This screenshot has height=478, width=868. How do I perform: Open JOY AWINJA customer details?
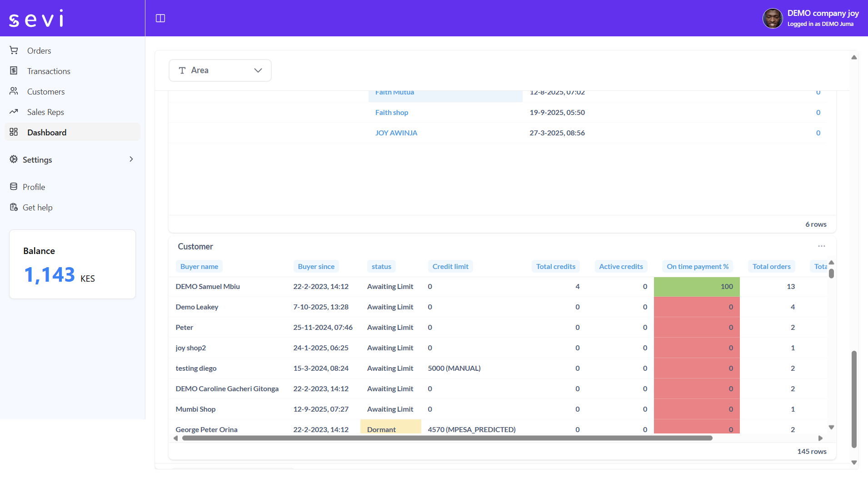[x=396, y=133]
